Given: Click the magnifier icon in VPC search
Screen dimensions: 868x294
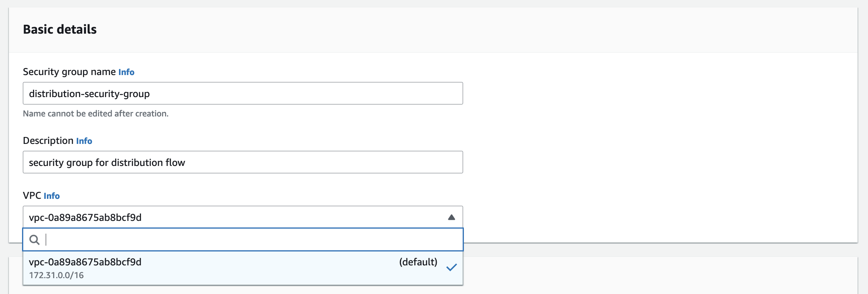Looking at the screenshot, I should pyautogui.click(x=34, y=240).
